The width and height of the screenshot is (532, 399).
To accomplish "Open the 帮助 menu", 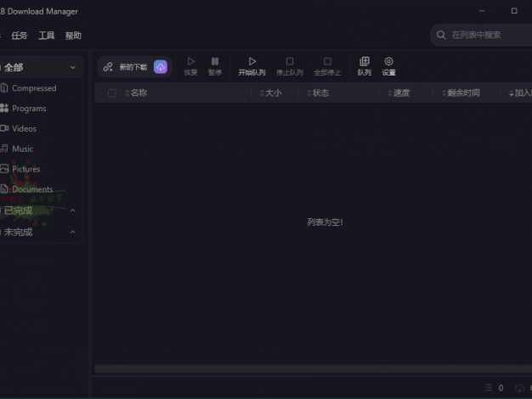I will point(73,36).
